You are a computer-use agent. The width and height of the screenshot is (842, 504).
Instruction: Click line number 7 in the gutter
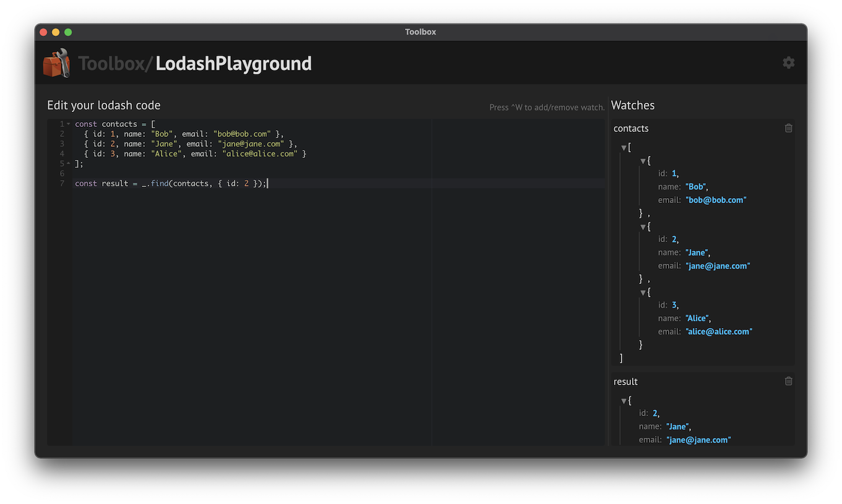coord(62,183)
